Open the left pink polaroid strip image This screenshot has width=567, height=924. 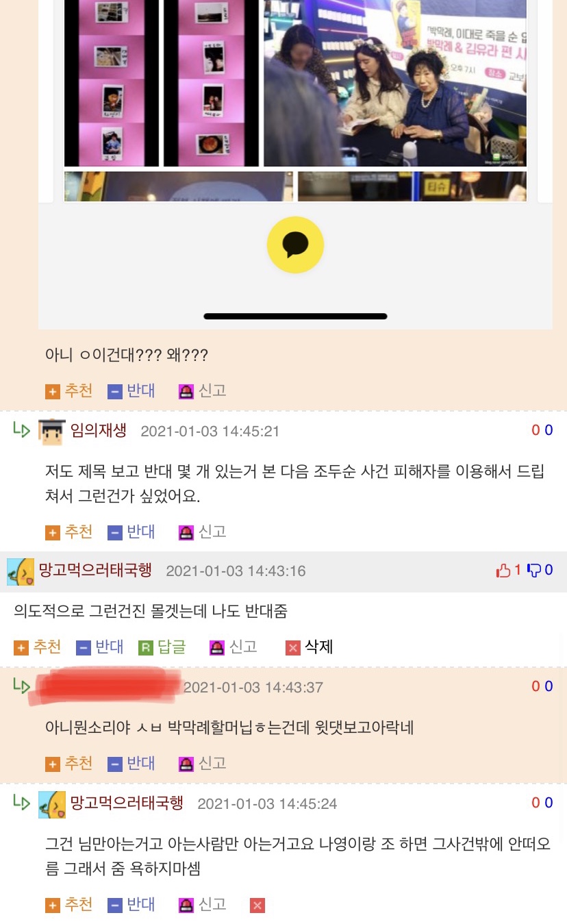click(112, 83)
